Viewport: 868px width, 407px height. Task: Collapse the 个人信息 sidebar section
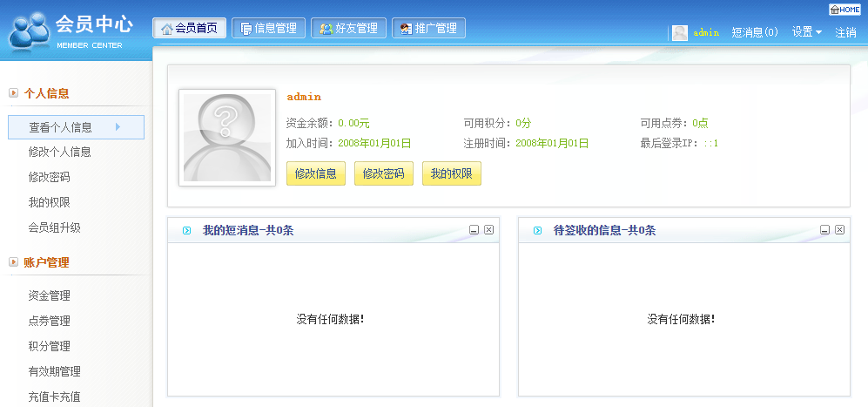(x=13, y=92)
